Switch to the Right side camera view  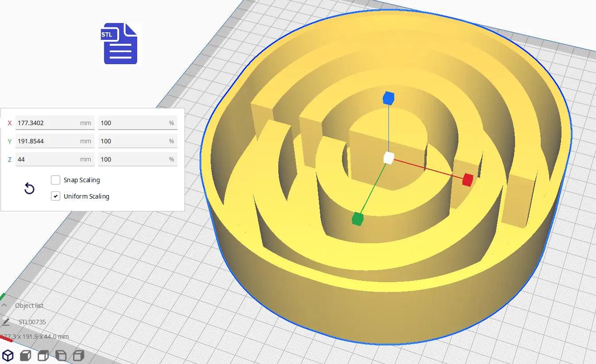click(78, 355)
